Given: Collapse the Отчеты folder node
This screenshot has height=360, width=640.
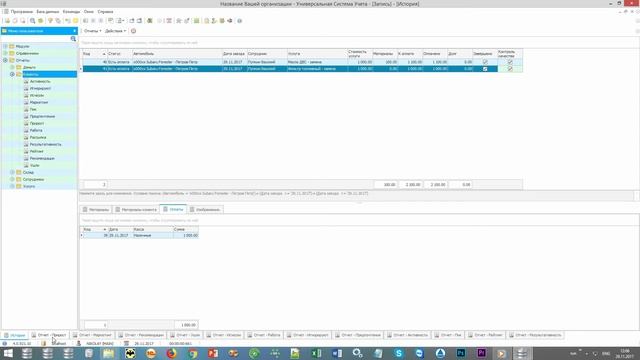Looking at the screenshot, I should [x=5, y=60].
